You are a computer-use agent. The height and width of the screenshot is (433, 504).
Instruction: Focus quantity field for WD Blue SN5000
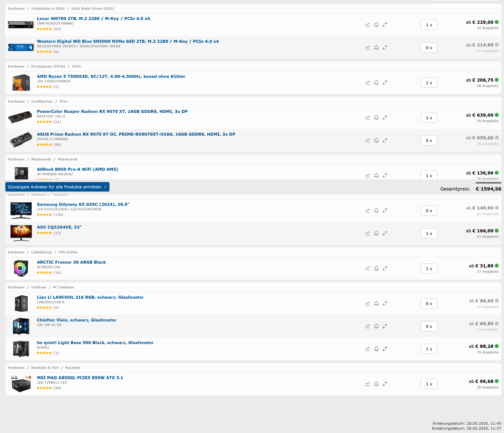pyautogui.click(x=429, y=48)
